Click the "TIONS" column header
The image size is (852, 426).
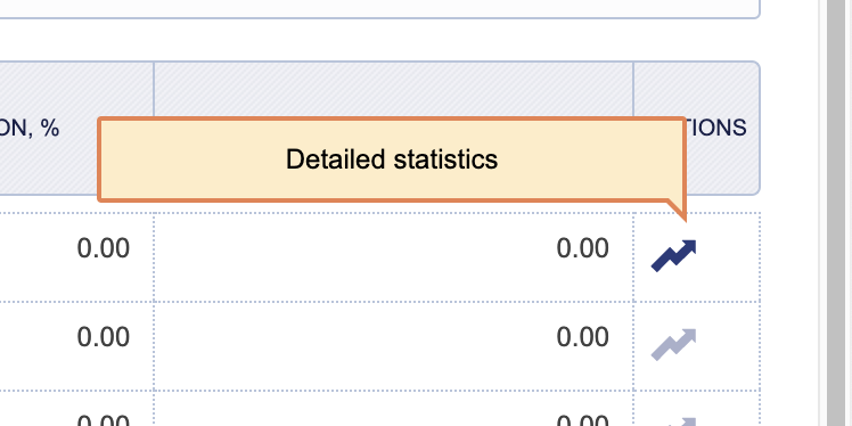pyautogui.click(x=716, y=128)
